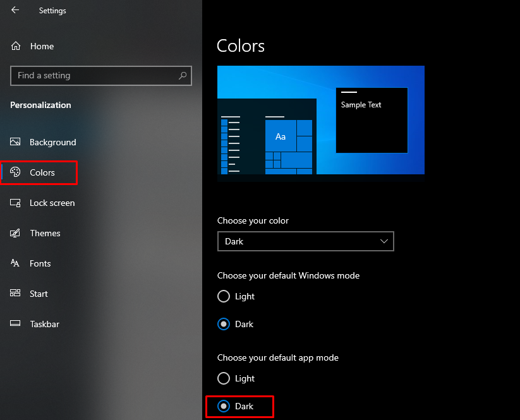Open the Choose your color dropdown

[x=305, y=241]
